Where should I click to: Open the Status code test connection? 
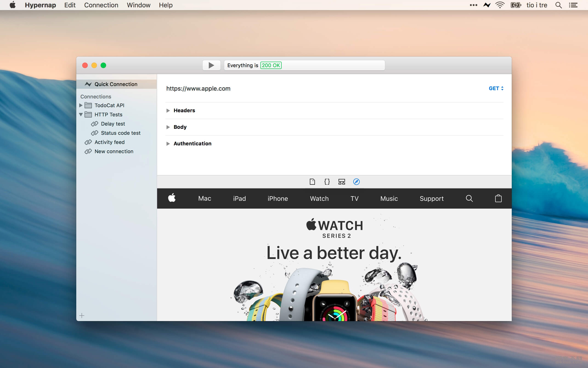pos(121,133)
